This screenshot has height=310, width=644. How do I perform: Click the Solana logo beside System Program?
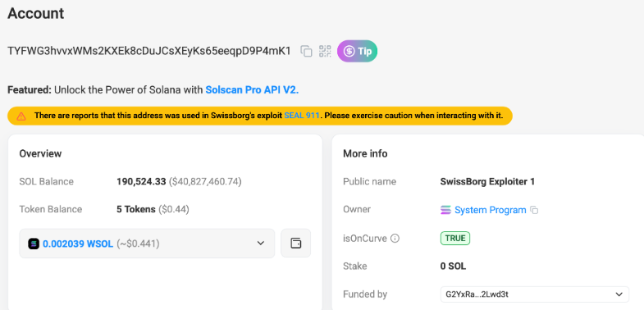coord(445,210)
